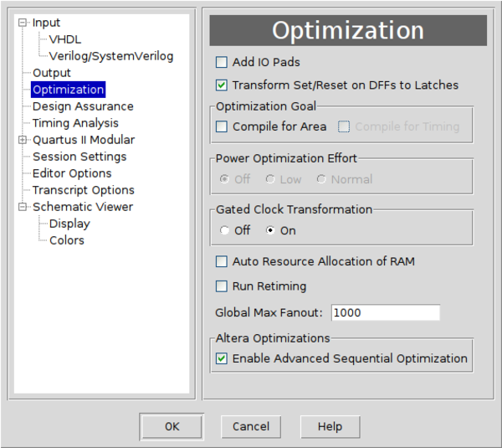Click the Cancel button

pyautogui.click(x=251, y=426)
